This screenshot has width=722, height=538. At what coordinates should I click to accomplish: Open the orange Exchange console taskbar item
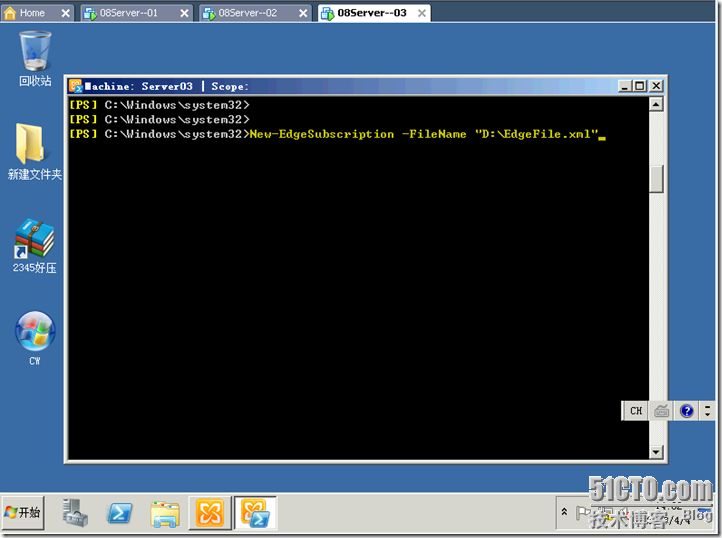click(x=210, y=513)
